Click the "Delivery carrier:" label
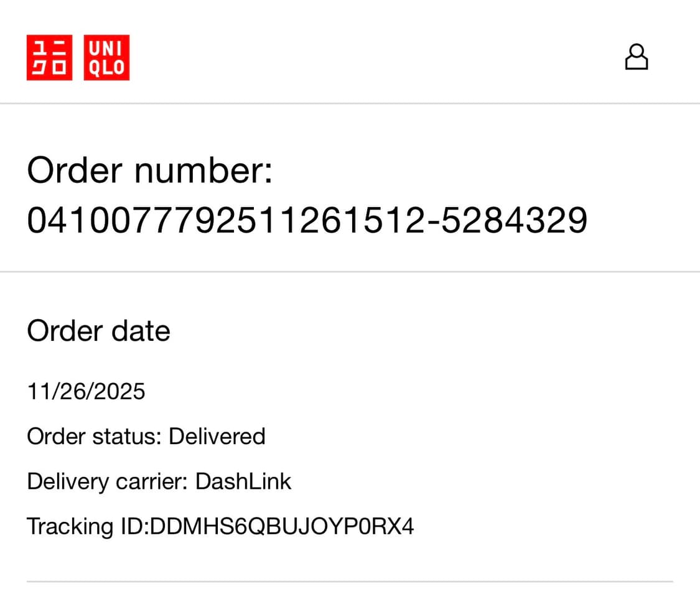This screenshot has width=700, height=594. coord(108,481)
